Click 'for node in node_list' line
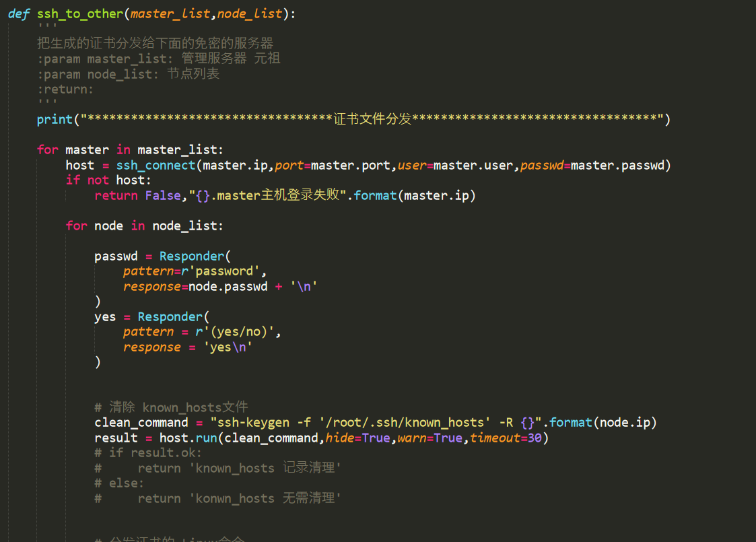 tap(145, 226)
